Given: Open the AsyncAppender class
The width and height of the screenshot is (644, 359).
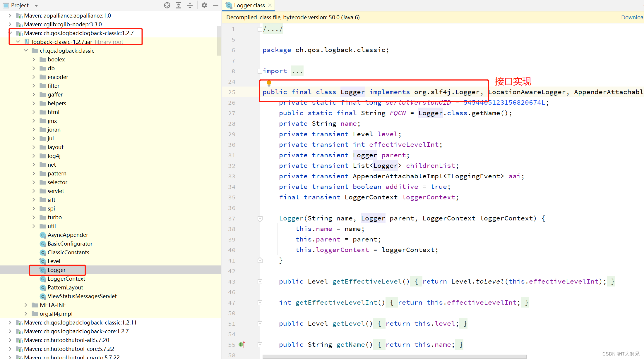Looking at the screenshot, I should pyautogui.click(x=68, y=235).
